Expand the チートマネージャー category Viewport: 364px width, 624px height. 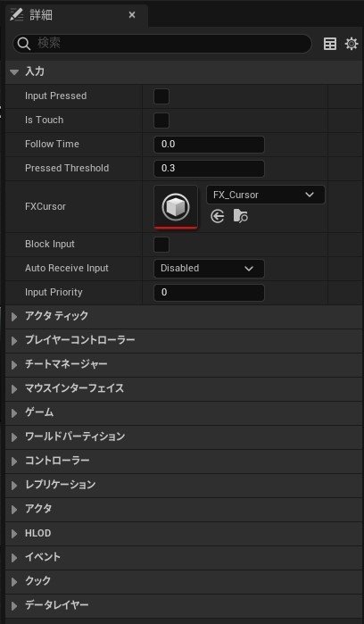14,365
